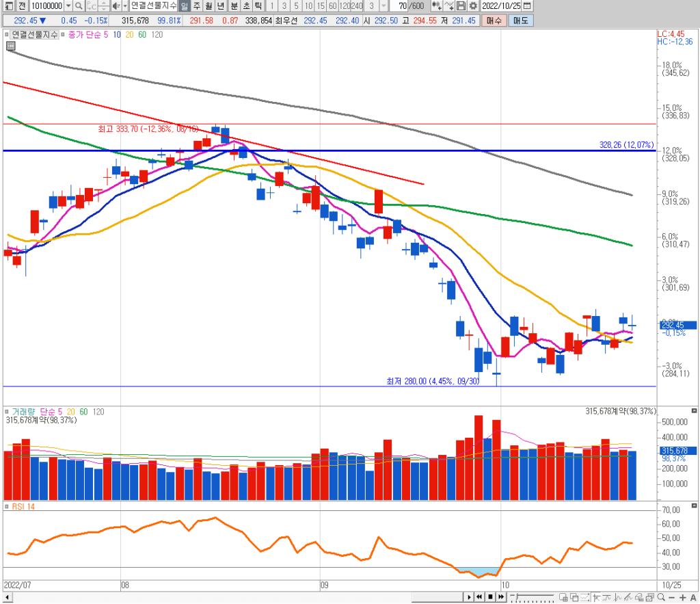Click the zoom out minus icon
700x604 pixels.
[672, 598]
